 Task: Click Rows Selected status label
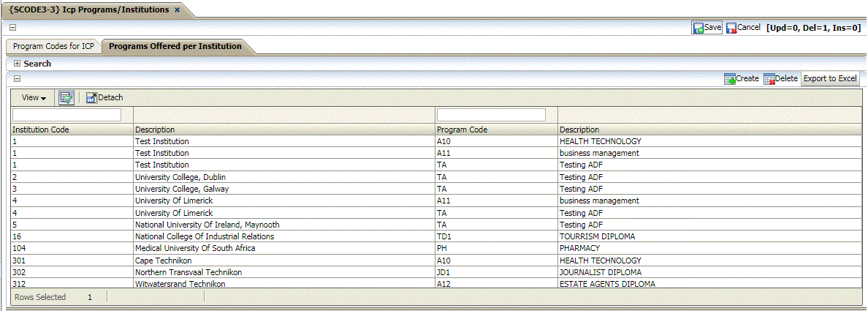[40, 297]
